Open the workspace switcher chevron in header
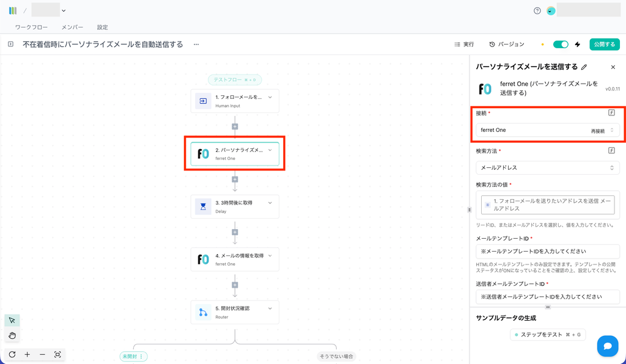 pyautogui.click(x=64, y=11)
